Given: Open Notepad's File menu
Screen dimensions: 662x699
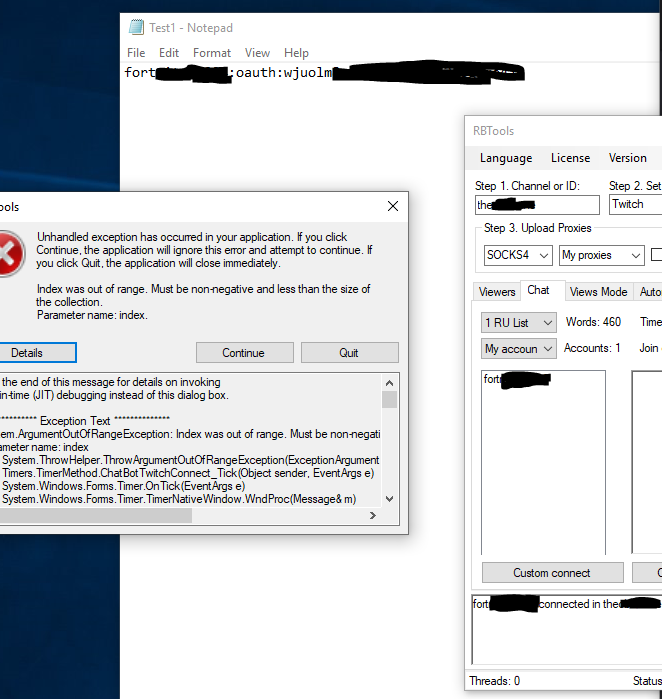Looking at the screenshot, I should click(136, 52).
